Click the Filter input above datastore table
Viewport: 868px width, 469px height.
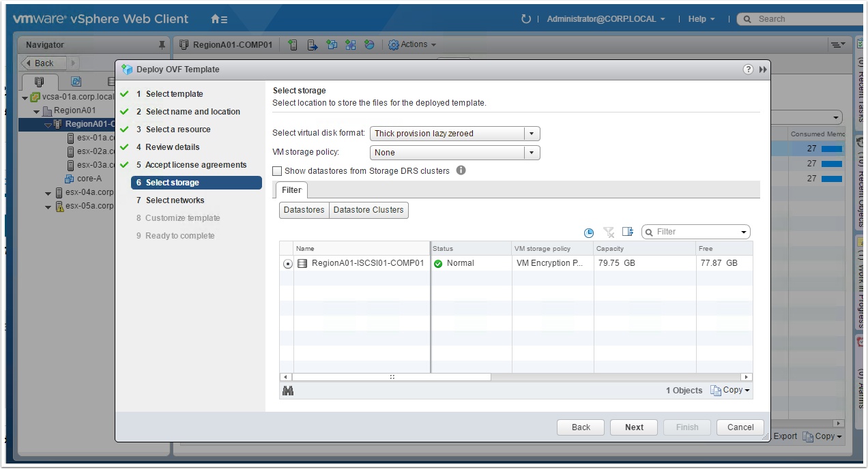coord(695,232)
